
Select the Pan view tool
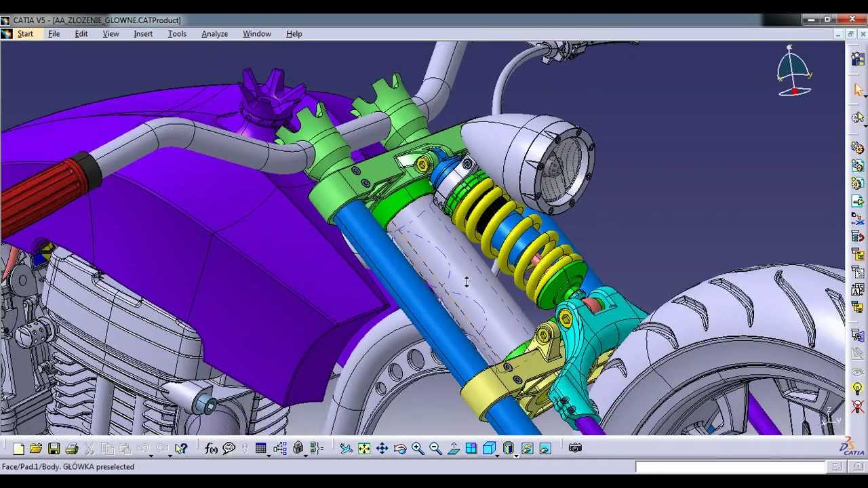point(382,448)
